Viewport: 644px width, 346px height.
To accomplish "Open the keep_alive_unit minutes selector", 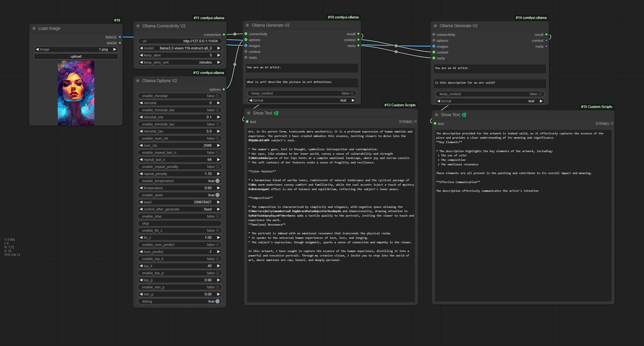I will (180, 62).
